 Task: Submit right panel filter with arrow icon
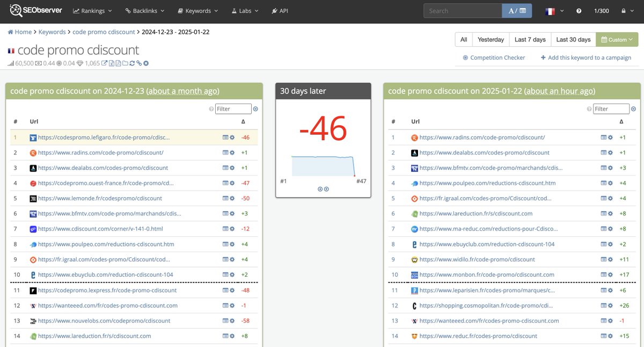tap(633, 109)
